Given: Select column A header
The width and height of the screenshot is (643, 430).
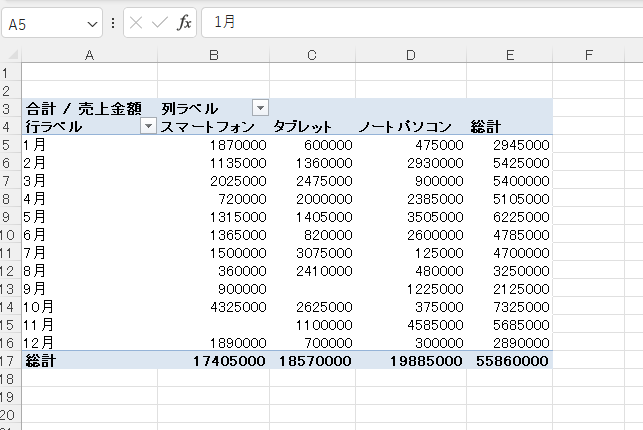Looking at the screenshot, I should click(x=89, y=55).
